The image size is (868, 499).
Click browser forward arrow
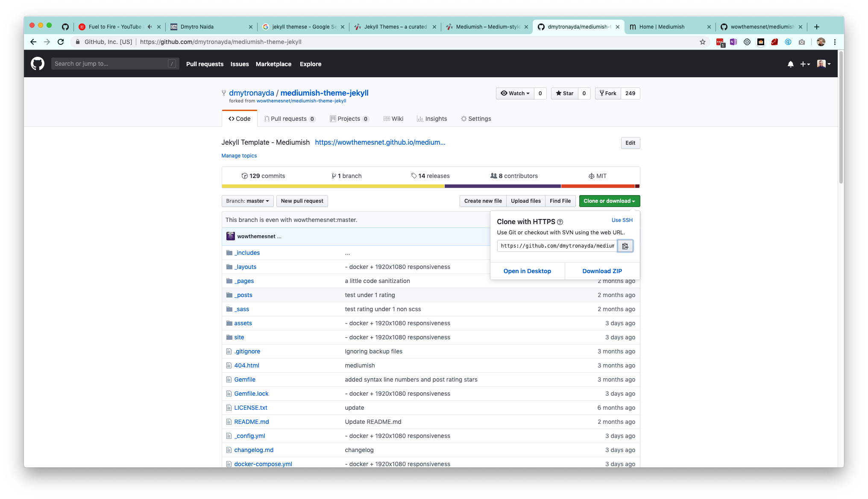tap(47, 42)
